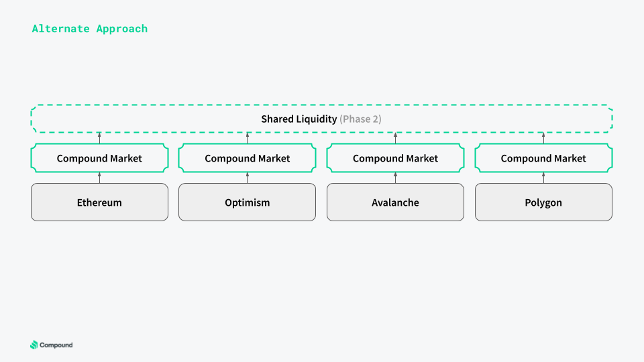The width and height of the screenshot is (644, 362).
Task: Select the Ethereum chain box
Action: pyautogui.click(x=99, y=202)
